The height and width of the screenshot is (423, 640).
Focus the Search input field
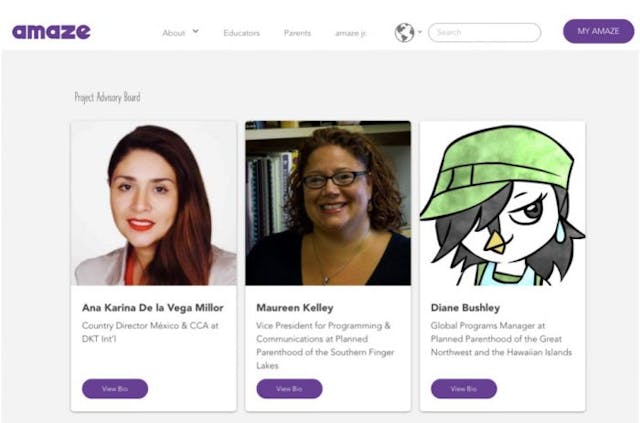pyautogui.click(x=486, y=33)
